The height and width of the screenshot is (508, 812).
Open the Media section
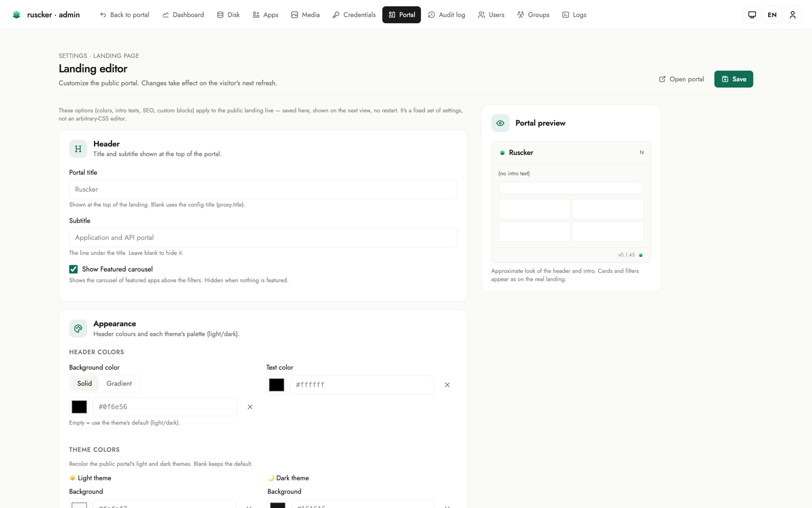(306, 15)
